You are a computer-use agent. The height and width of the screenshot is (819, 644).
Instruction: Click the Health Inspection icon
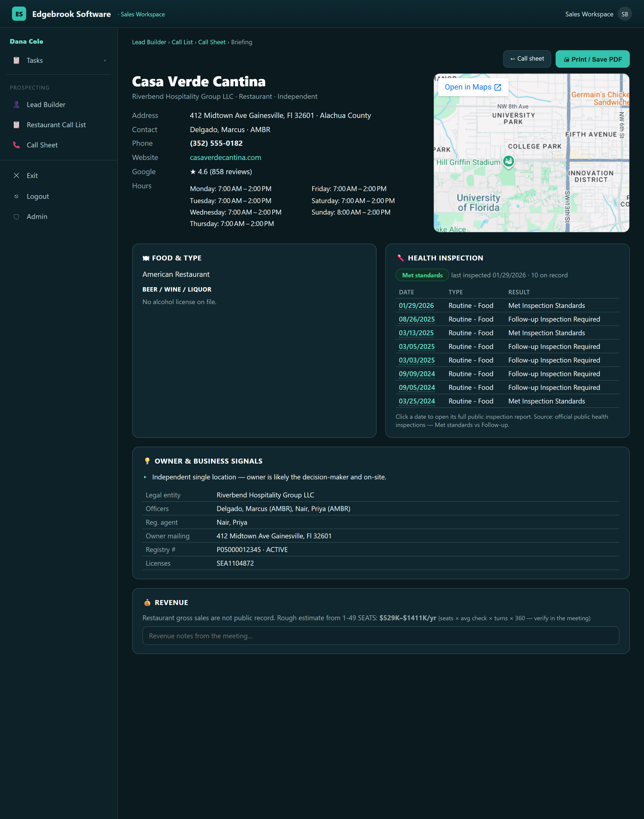[400, 258]
